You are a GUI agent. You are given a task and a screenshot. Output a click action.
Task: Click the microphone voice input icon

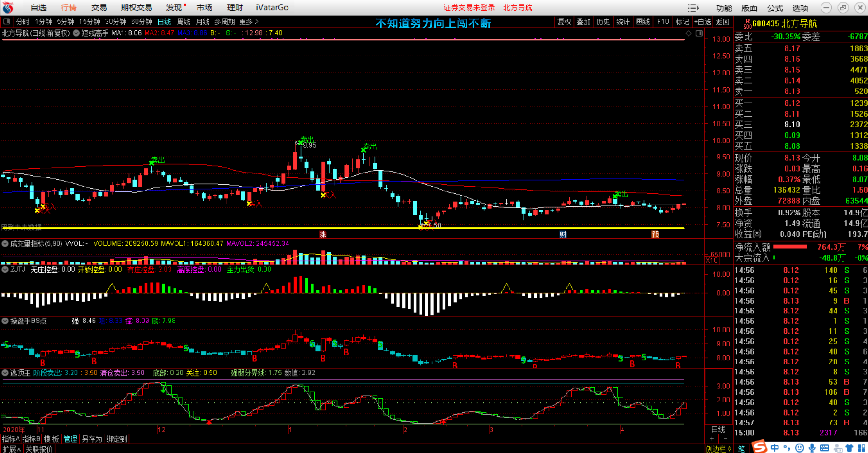coord(812,448)
